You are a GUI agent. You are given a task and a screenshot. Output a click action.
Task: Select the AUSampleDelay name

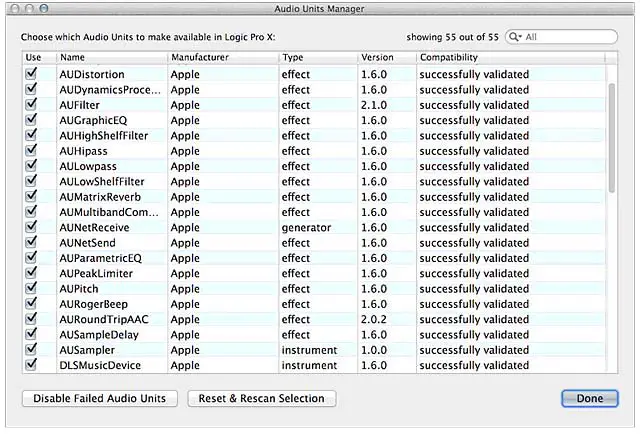(x=99, y=335)
